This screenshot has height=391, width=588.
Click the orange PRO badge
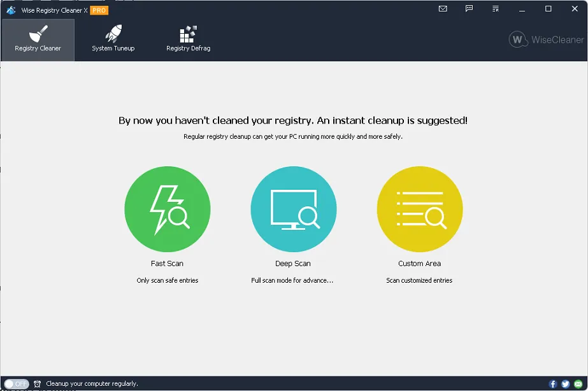[x=99, y=10]
